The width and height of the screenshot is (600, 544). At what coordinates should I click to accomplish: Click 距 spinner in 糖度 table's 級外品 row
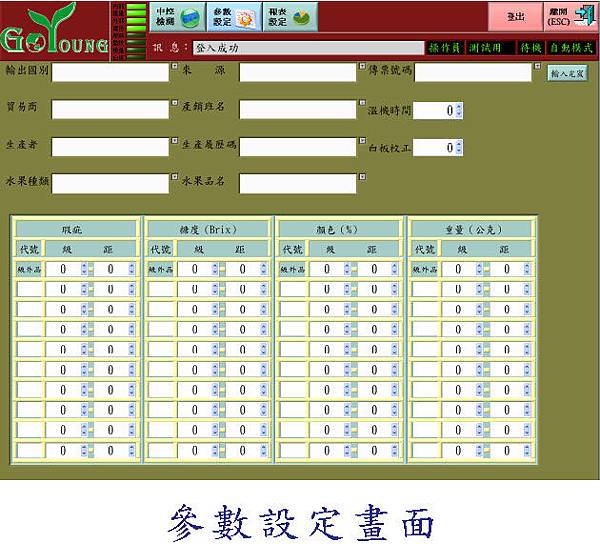tap(264, 269)
